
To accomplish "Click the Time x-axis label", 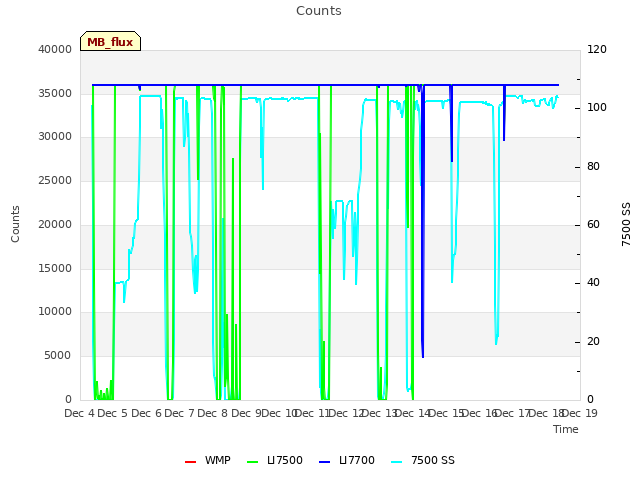I will 566,429.
